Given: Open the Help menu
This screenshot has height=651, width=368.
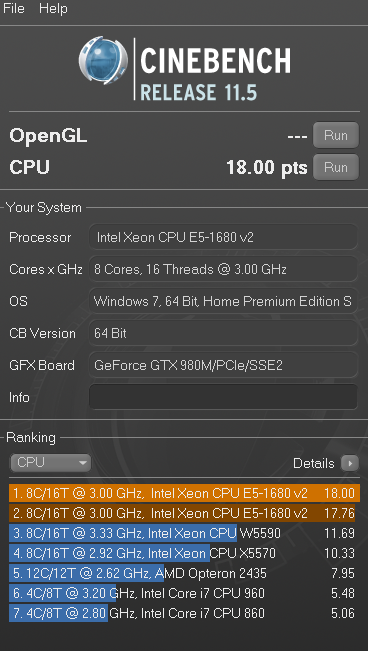Looking at the screenshot, I should click(53, 9).
